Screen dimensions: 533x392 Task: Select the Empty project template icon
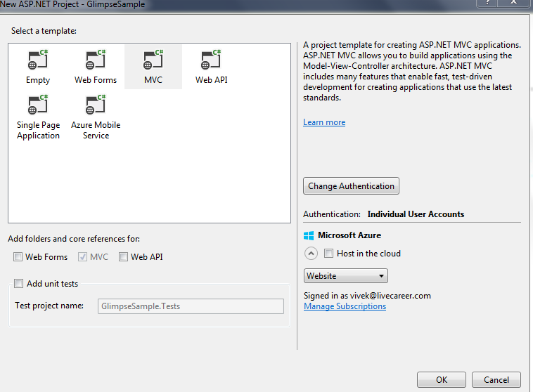(x=38, y=60)
